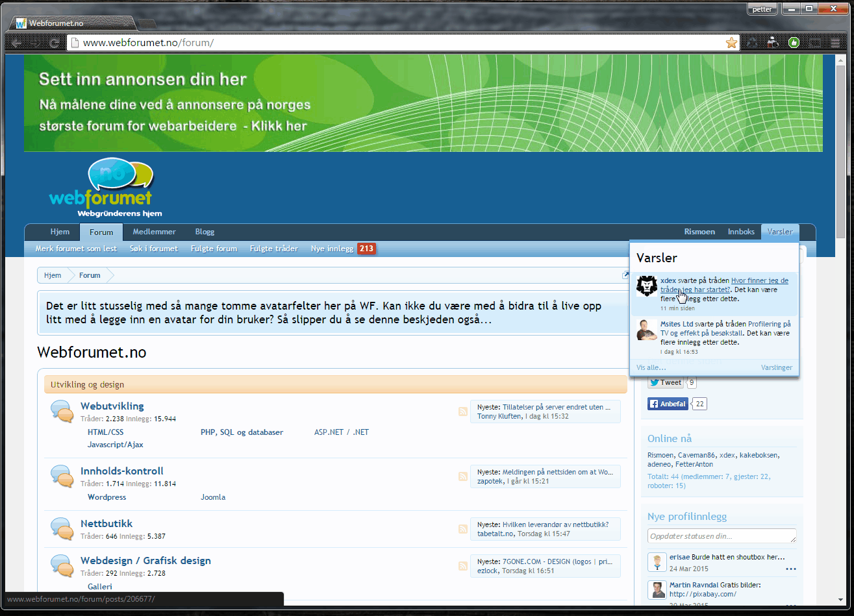Click Vis alle in Varsler popup
This screenshot has height=616, width=854.
[x=651, y=367]
